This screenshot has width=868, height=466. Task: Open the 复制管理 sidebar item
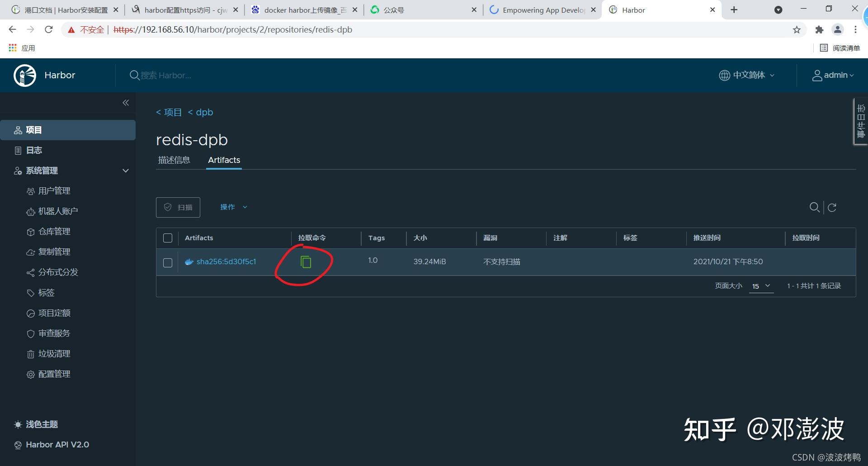(x=54, y=252)
